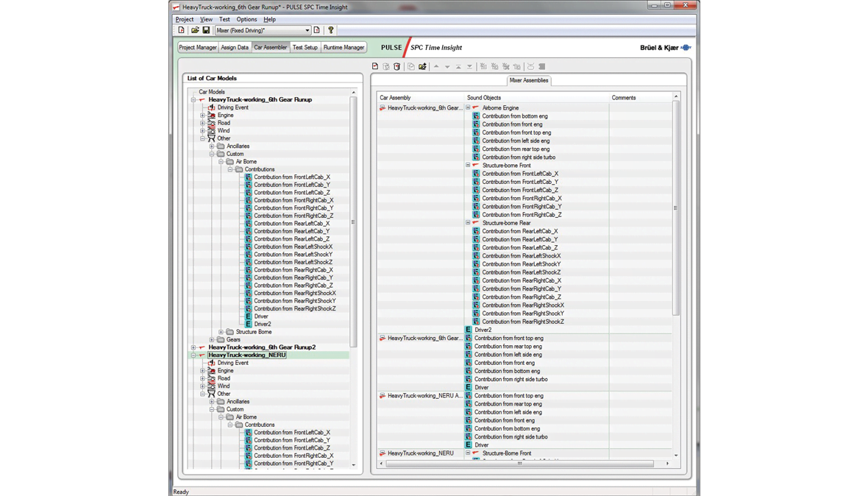Click the New document icon in the top toolbar
The width and height of the screenshot is (868, 496).
[x=182, y=30]
